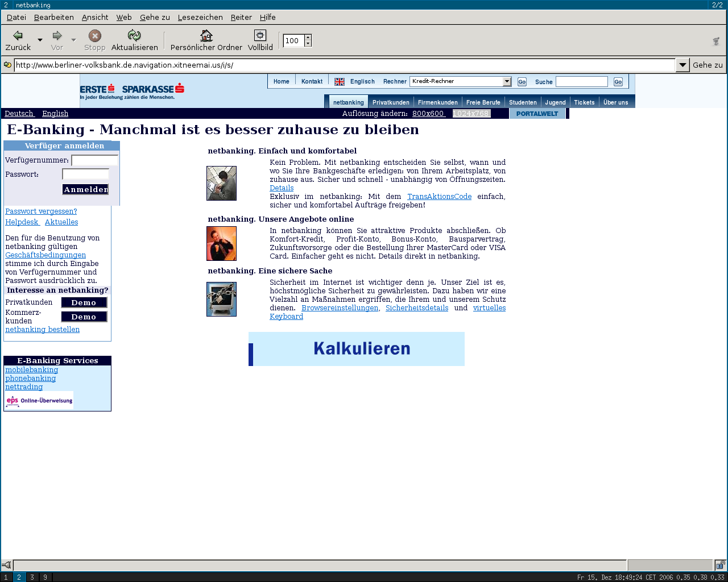Open the Helpdesk link

pos(22,222)
